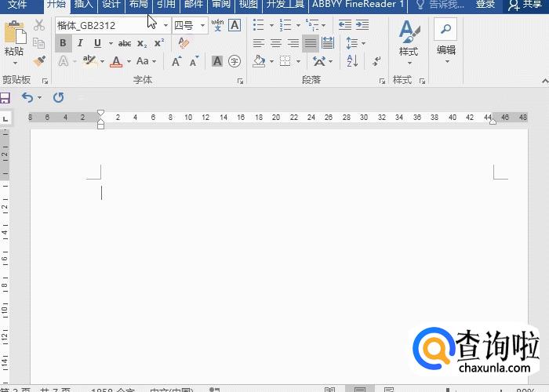Apply the red font color A
Screen dimensions: 549x392
pyautogui.click(x=116, y=62)
